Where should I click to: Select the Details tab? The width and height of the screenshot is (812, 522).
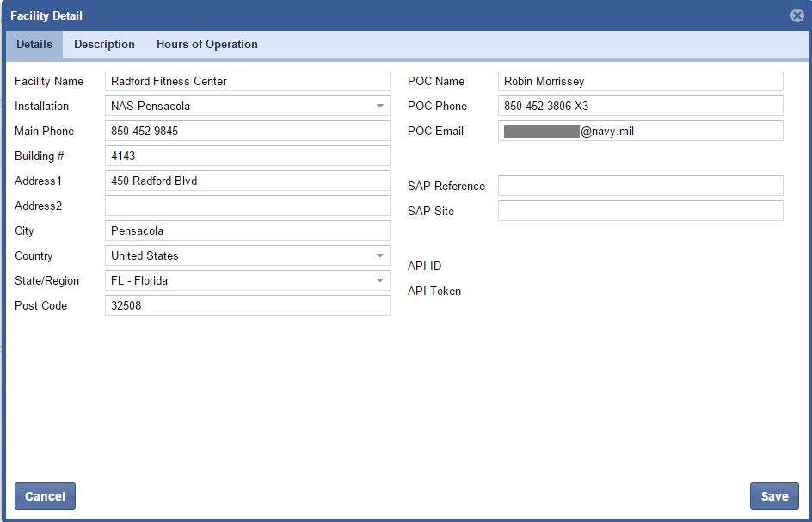click(x=34, y=45)
